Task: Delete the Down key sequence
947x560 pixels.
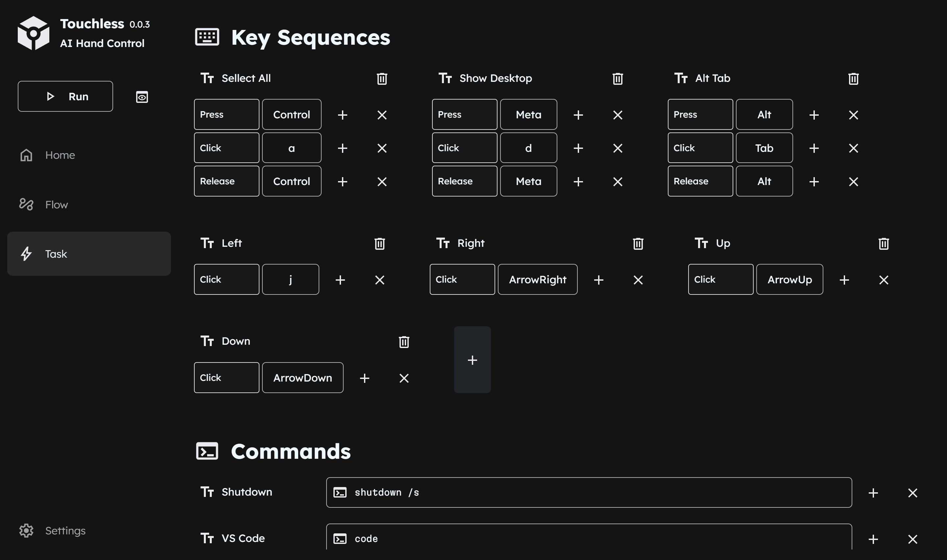Action: coord(404,341)
